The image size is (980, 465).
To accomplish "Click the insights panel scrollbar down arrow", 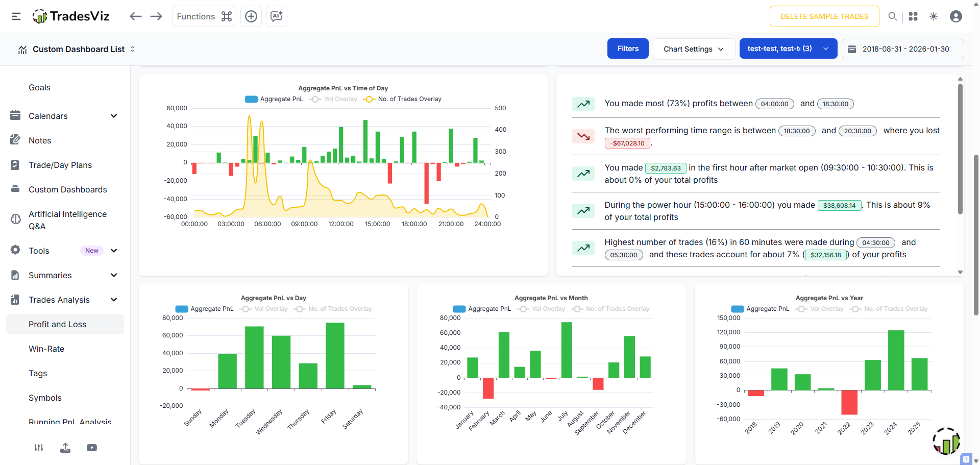I will 960,273.
